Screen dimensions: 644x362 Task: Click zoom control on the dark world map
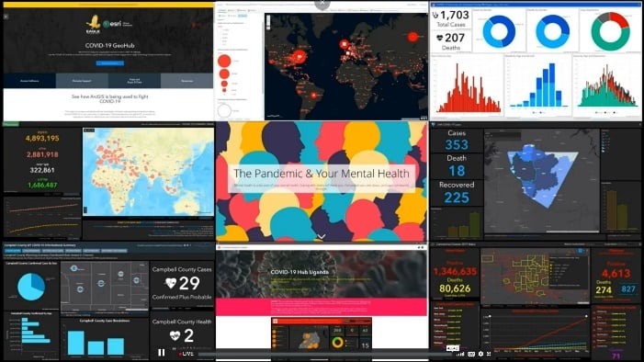[x=268, y=22]
